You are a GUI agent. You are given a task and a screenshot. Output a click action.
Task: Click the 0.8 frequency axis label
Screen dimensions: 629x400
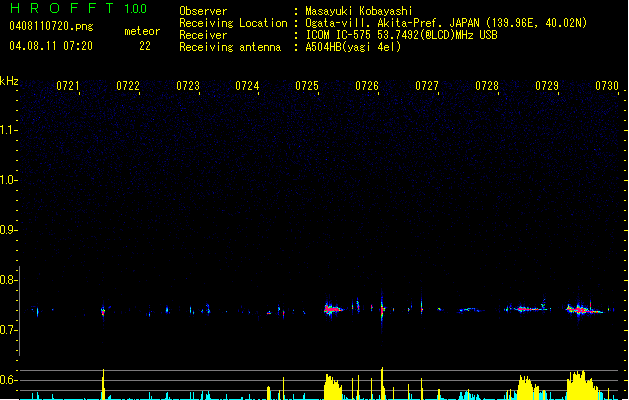point(8,280)
